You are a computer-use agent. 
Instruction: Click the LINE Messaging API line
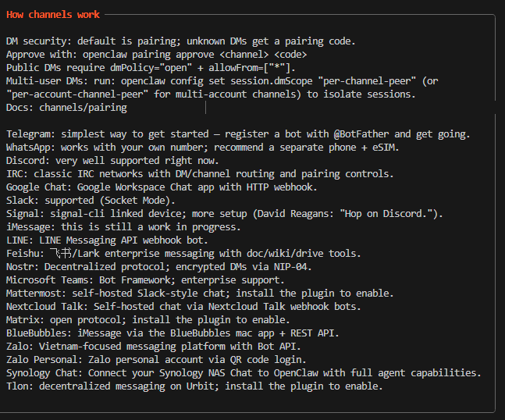107,240
